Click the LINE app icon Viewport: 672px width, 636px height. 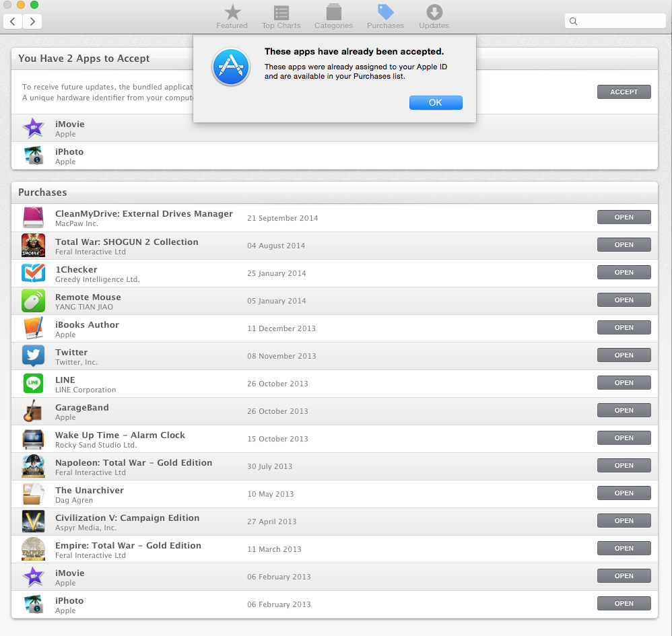click(x=34, y=383)
